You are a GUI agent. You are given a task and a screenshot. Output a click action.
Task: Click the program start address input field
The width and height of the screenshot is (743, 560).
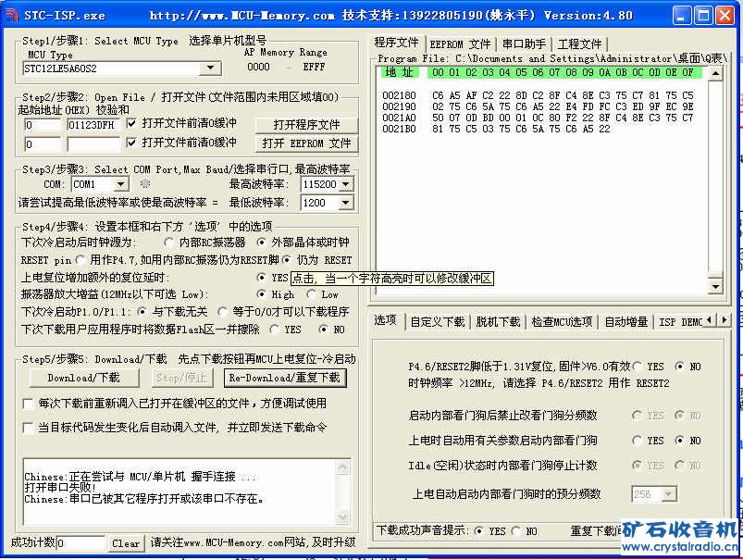pyautogui.click(x=43, y=125)
